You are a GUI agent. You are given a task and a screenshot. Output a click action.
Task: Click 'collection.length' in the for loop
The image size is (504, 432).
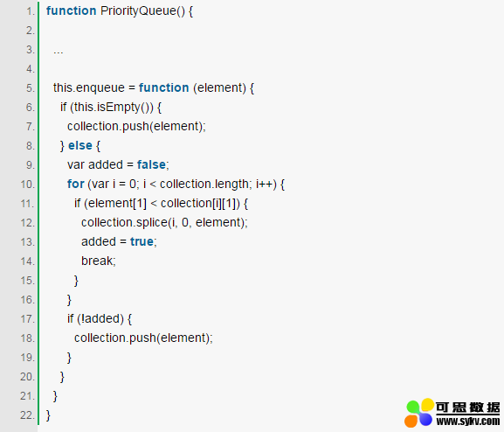tap(204, 185)
